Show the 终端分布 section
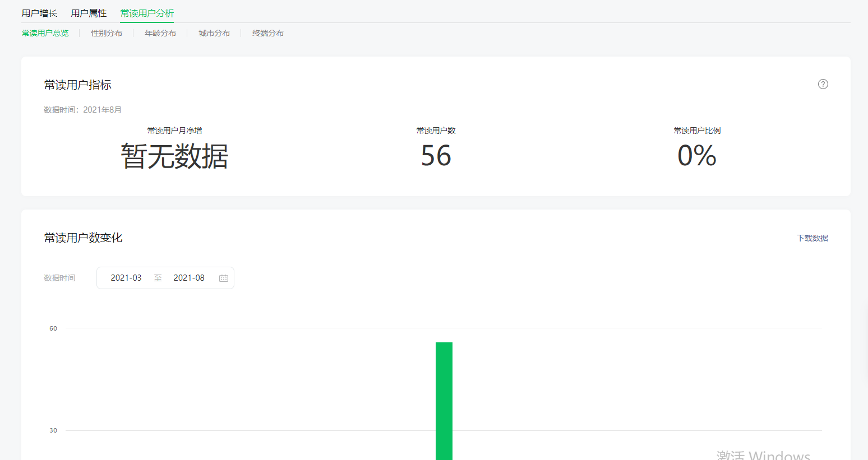The width and height of the screenshot is (868, 460). point(268,33)
